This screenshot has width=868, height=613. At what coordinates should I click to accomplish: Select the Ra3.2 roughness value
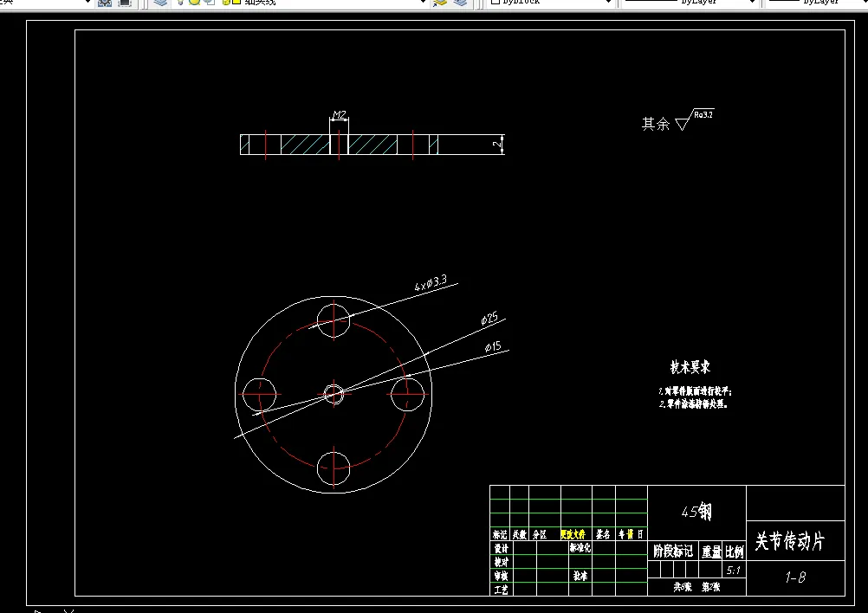(x=703, y=114)
